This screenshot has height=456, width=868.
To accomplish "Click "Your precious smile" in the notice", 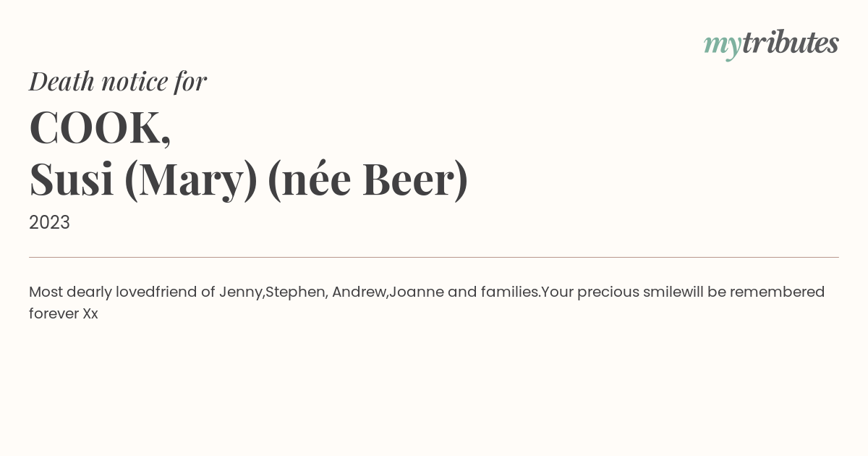I will pyautogui.click(x=611, y=292).
